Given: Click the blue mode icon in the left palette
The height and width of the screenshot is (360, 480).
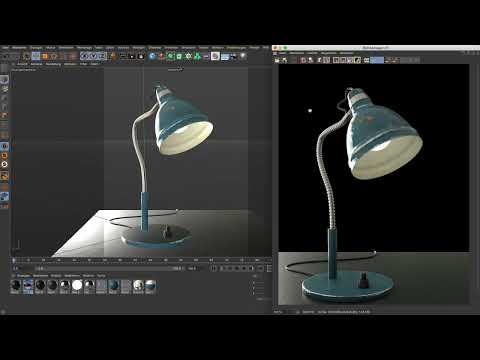Looking at the screenshot, I should tap(4, 146).
